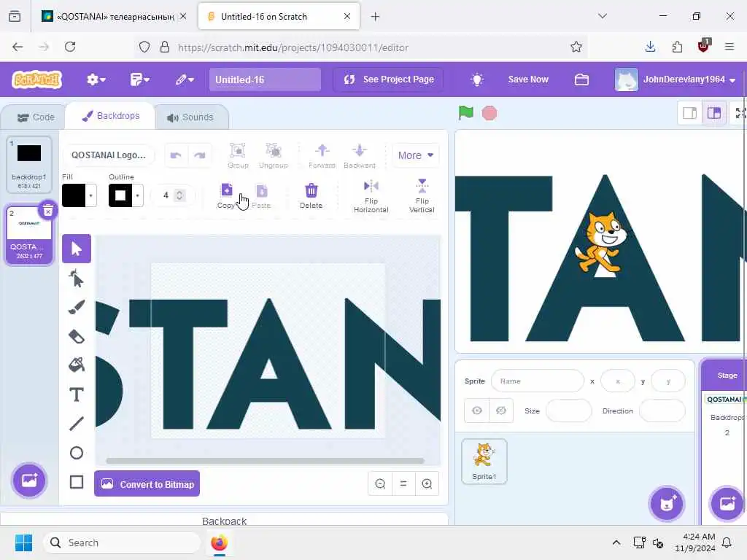The image size is (747, 560).
Task: Click the Outline color swatch
Action: pos(120,195)
